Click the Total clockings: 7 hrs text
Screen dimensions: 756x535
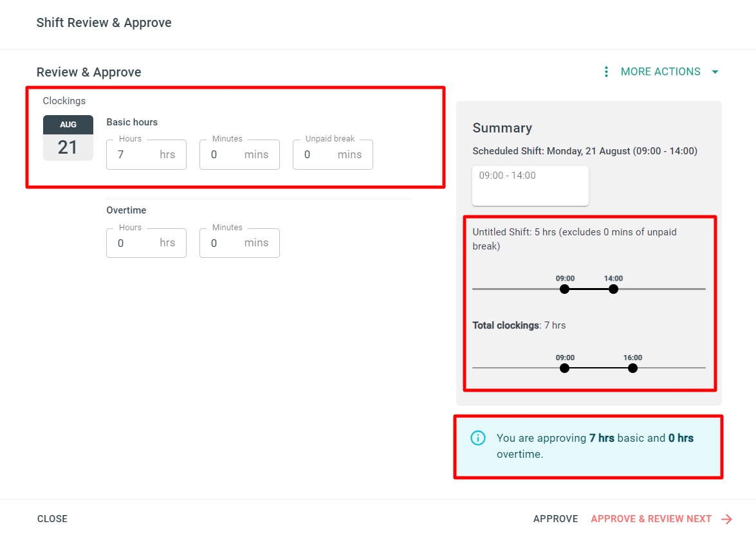(x=519, y=325)
